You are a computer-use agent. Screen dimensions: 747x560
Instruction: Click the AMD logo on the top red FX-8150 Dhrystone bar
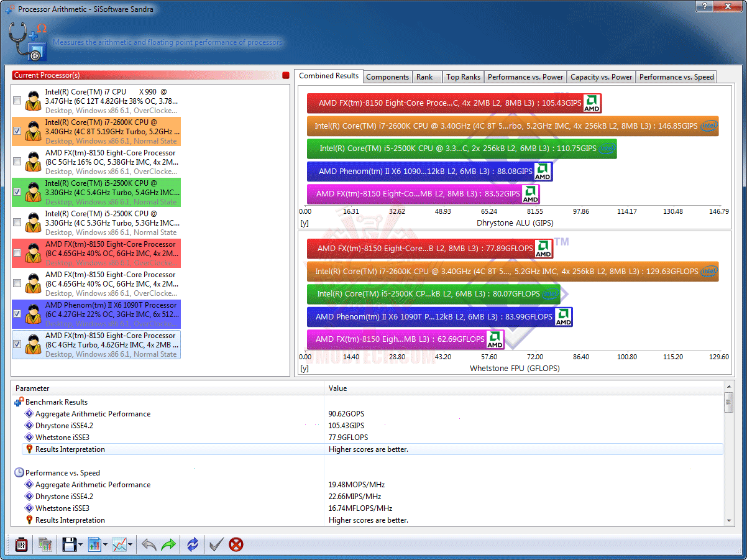(592, 103)
